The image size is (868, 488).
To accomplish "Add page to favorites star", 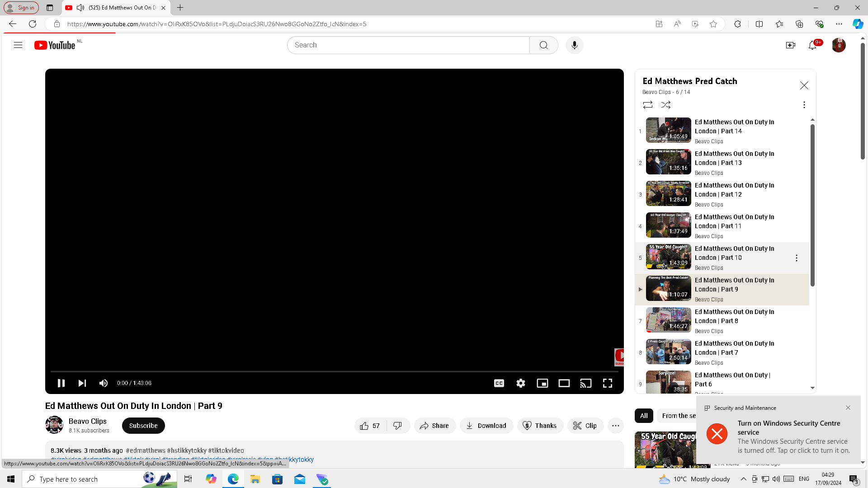I will point(713,24).
